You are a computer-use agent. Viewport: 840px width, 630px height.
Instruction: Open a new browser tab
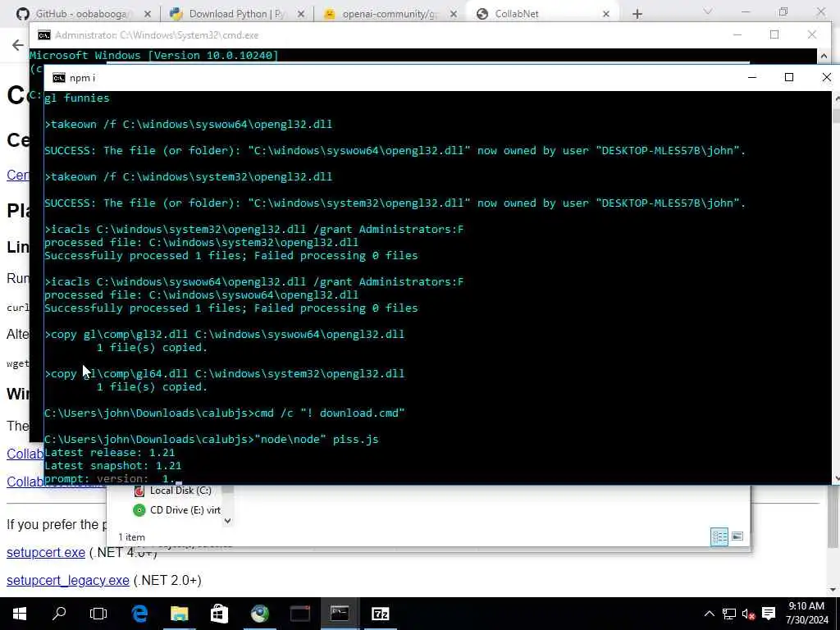637,14
